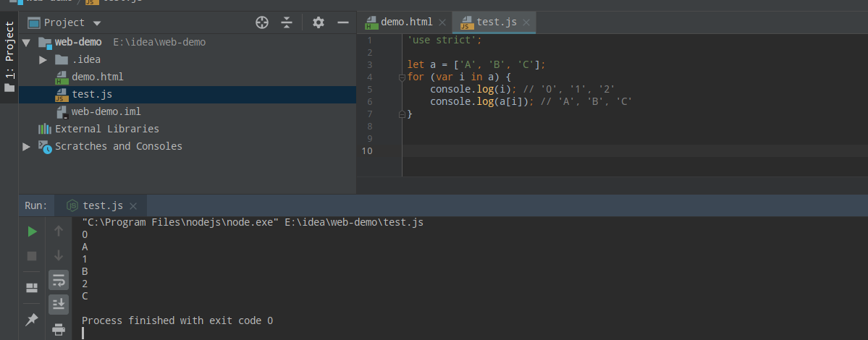Viewport: 868px width, 340px height.
Task: Click the 'use strict' statement text
Action: (445, 41)
